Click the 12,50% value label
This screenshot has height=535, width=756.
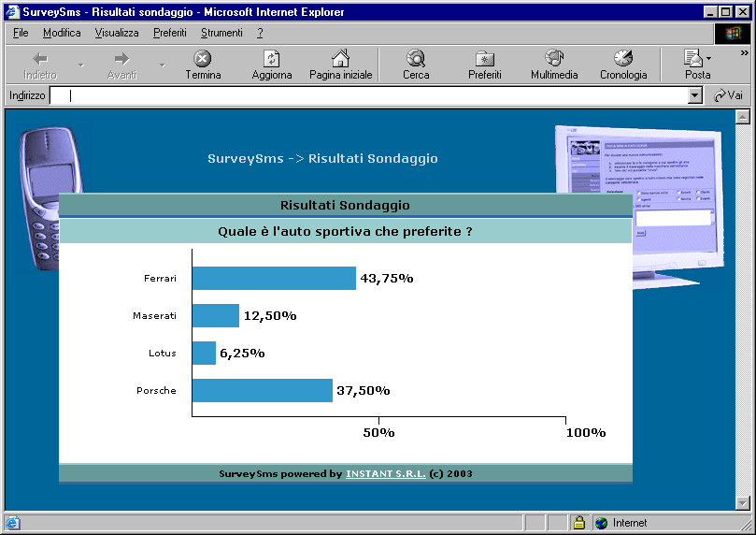[270, 316]
